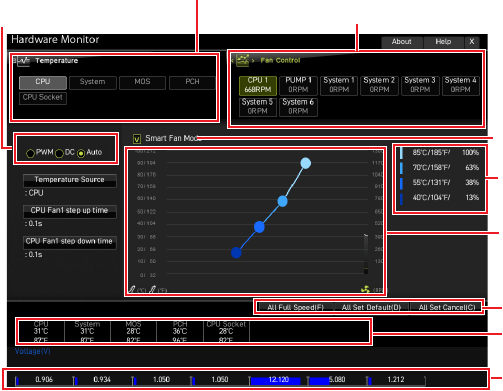Image resolution: width=503 pixels, height=391 pixels.
Task: Click the yellow fan RPM icon
Action: tap(365, 289)
